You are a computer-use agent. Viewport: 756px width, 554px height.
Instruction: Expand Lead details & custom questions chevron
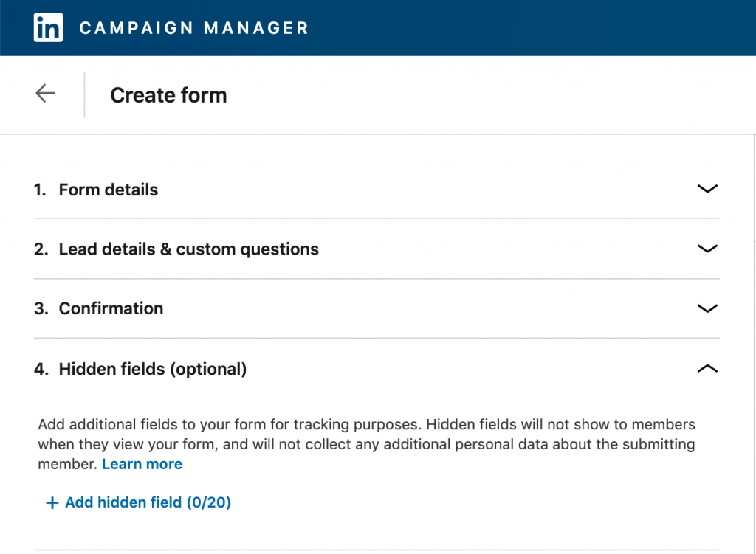pyautogui.click(x=707, y=249)
